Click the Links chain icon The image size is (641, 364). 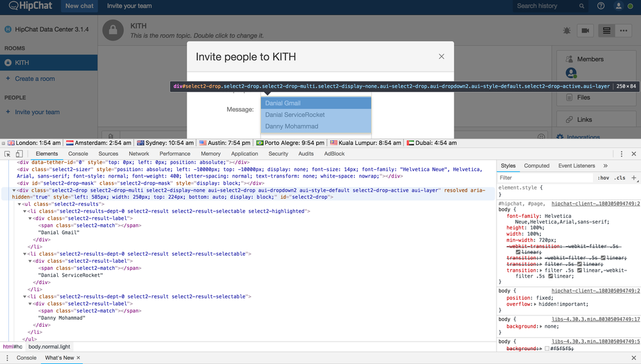[569, 120]
